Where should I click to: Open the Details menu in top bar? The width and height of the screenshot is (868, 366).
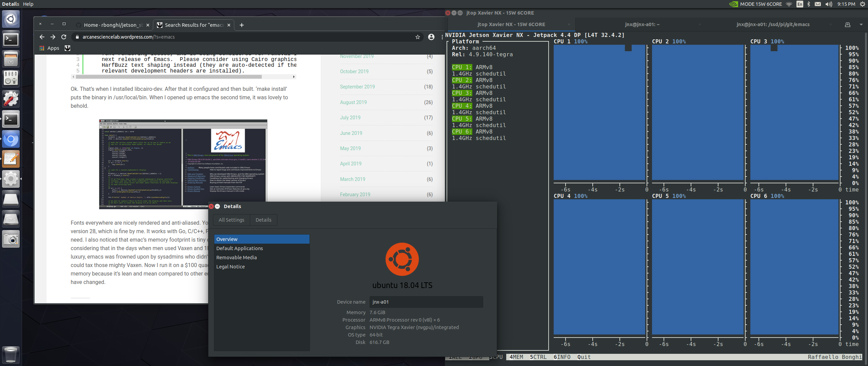11,4
